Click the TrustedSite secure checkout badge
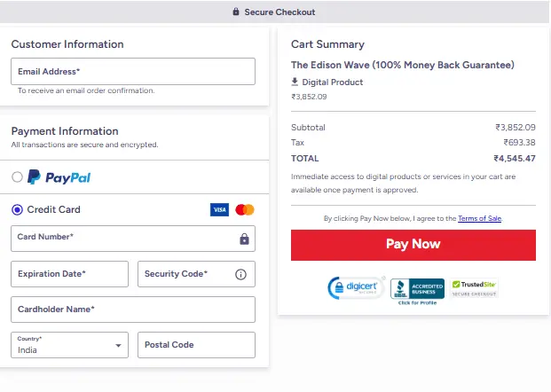The image size is (551, 392). (x=475, y=287)
